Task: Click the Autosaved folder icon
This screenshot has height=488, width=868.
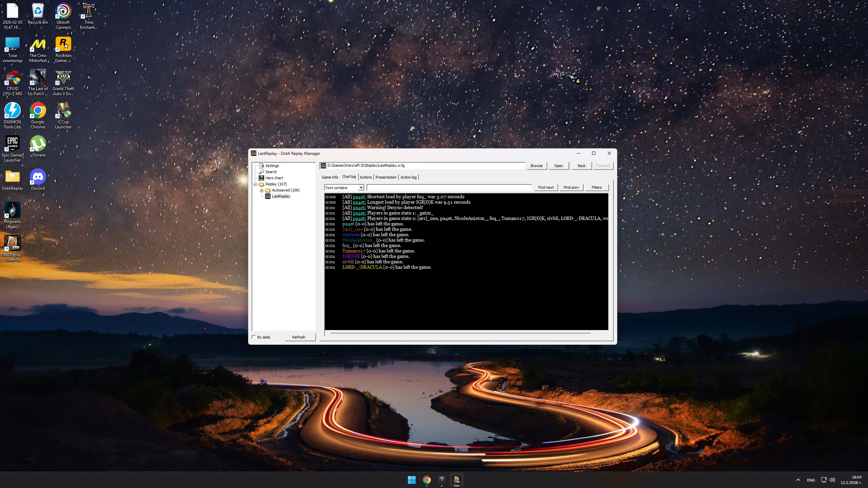Action: click(x=268, y=190)
